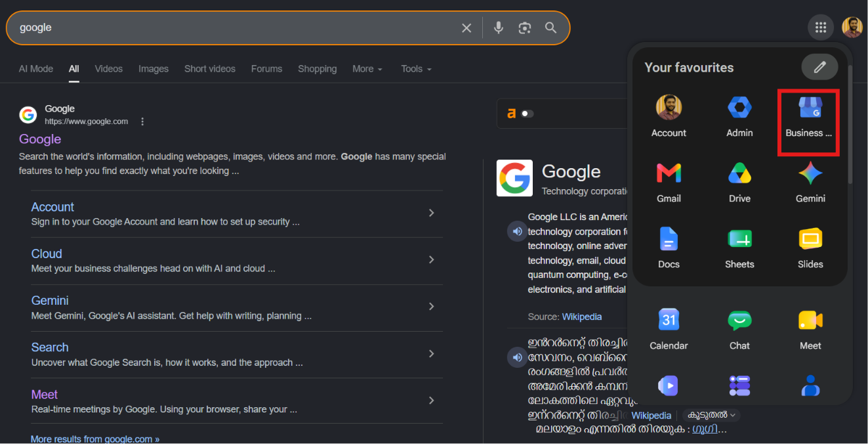Open the Calendar app
Screen dimensions: 868x444
click(669, 329)
